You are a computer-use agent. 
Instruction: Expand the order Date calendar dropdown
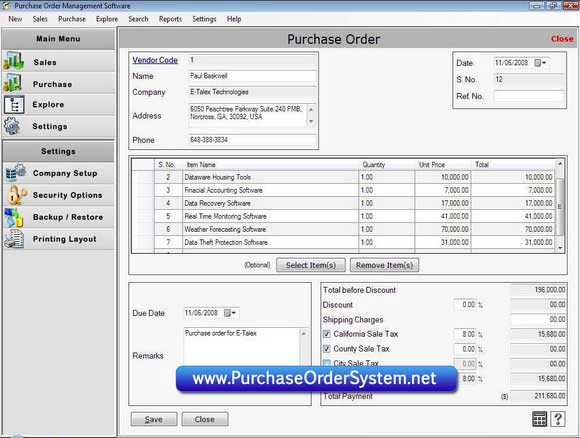[x=540, y=63]
